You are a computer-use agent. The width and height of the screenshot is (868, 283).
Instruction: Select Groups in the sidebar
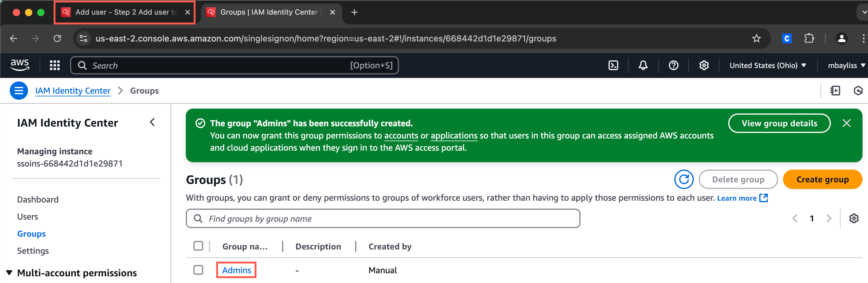tap(31, 234)
